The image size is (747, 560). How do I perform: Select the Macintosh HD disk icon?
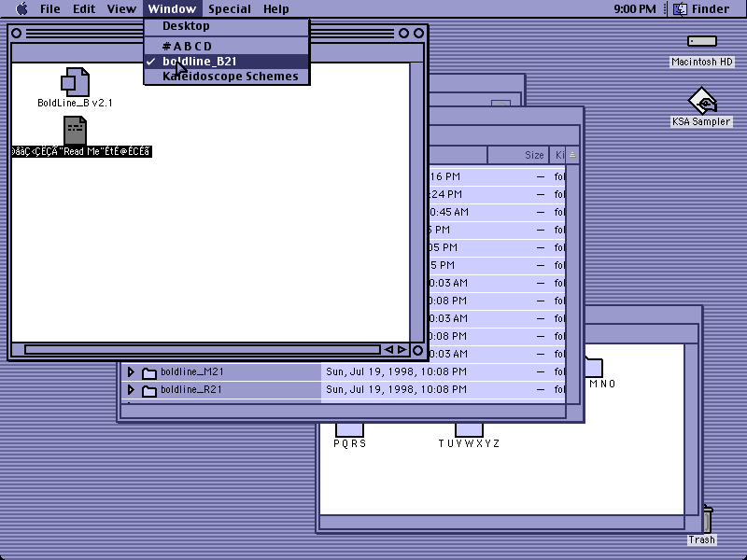pyautogui.click(x=702, y=41)
